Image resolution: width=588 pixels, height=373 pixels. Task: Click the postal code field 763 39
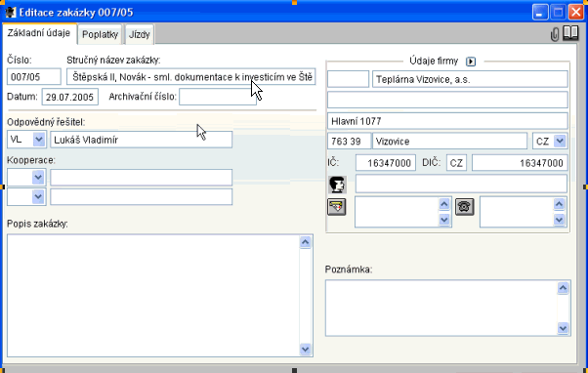click(349, 141)
